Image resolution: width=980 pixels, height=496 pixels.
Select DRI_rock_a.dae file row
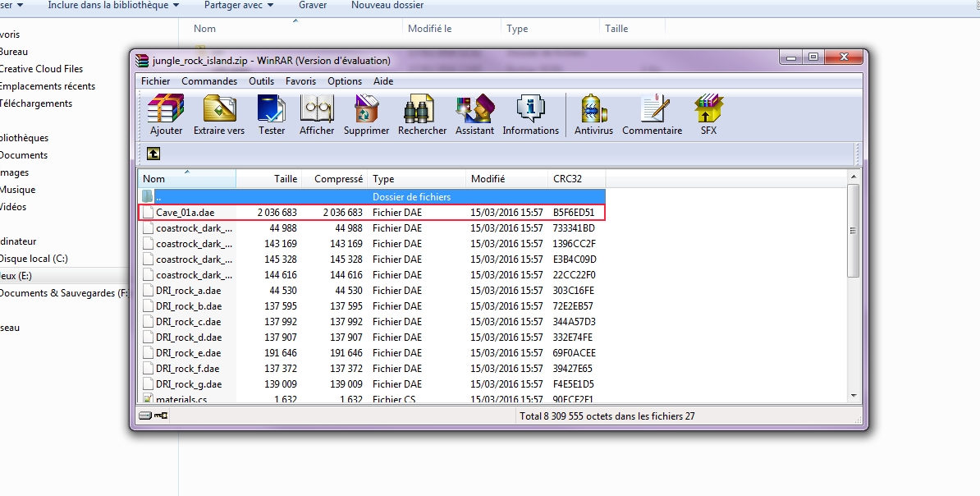click(371, 290)
